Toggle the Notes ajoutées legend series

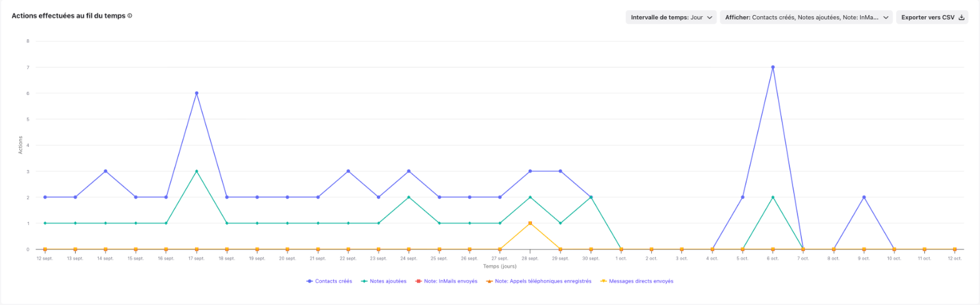coord(384,281)
